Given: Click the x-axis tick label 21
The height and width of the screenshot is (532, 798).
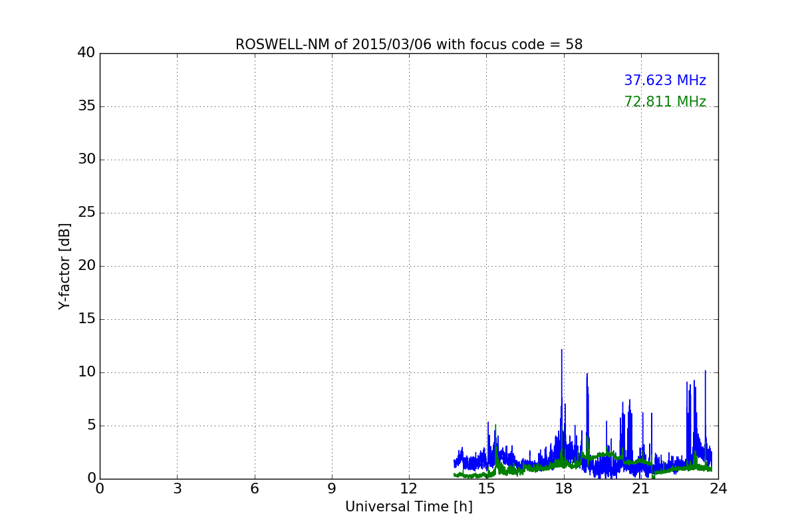Looking at the screenshot, I should [x=640, y=489].
